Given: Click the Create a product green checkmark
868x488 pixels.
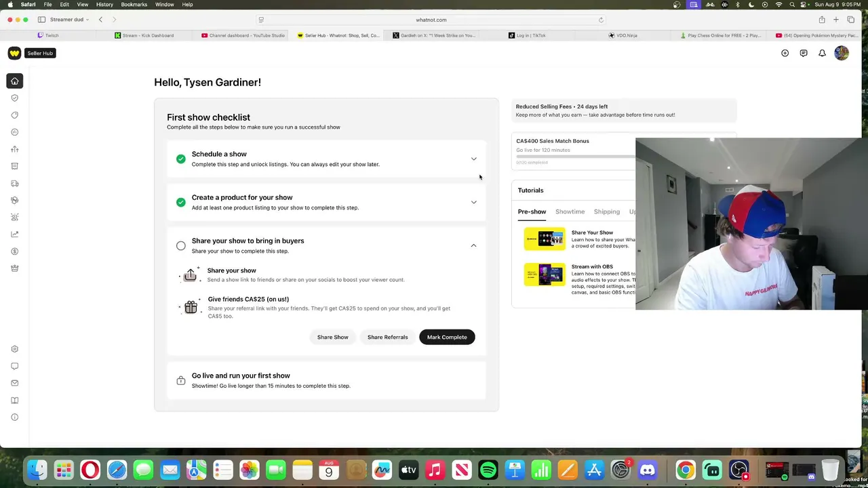Looking at the screenshot, I should (x=181, y=202).
